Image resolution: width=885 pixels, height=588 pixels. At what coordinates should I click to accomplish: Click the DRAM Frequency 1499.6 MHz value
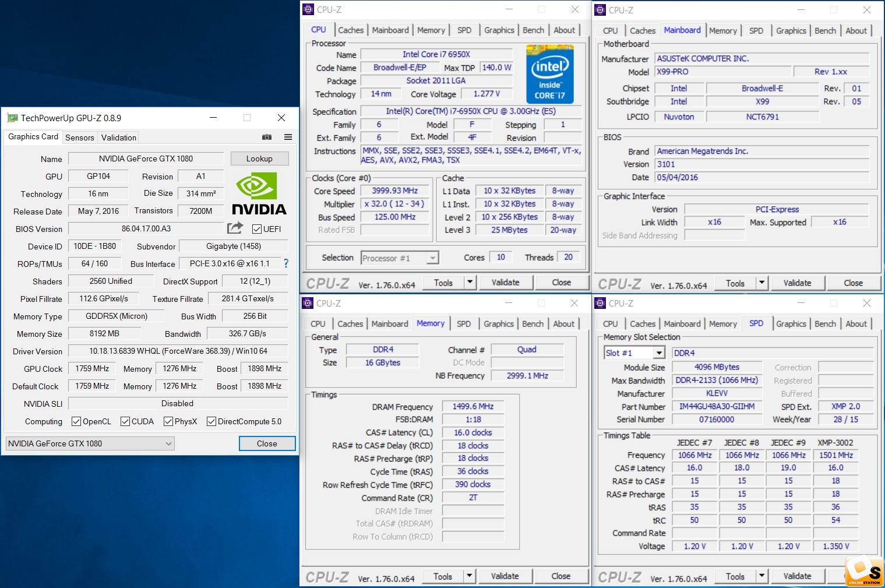[x=473, y=406]
